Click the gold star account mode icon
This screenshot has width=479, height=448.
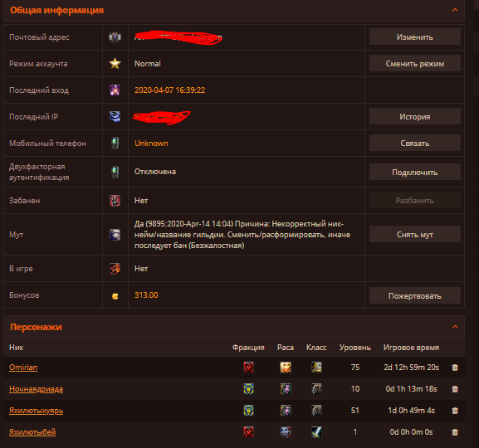[115, 64]
